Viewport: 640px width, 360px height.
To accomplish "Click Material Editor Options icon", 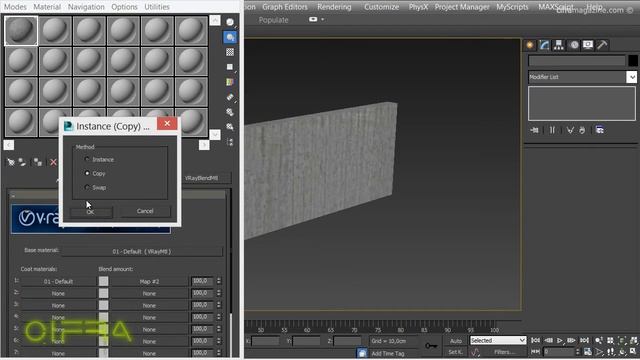I will (x=230, y=112).
